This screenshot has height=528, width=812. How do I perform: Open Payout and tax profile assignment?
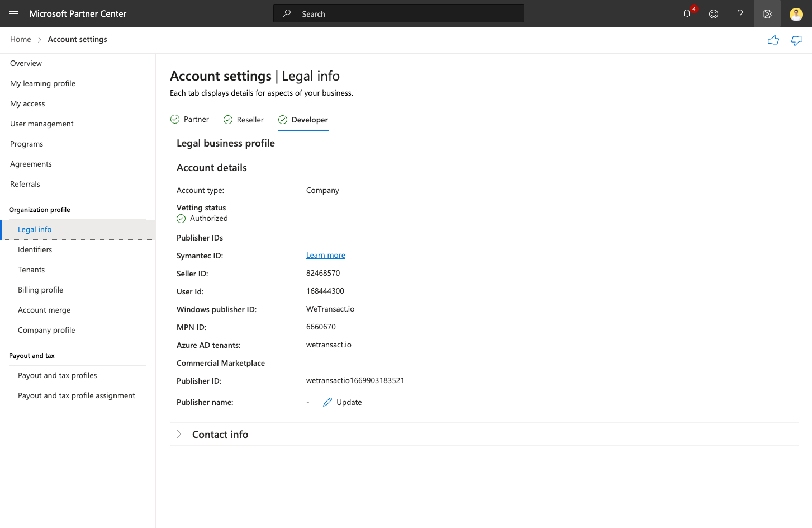pos(77,395)
